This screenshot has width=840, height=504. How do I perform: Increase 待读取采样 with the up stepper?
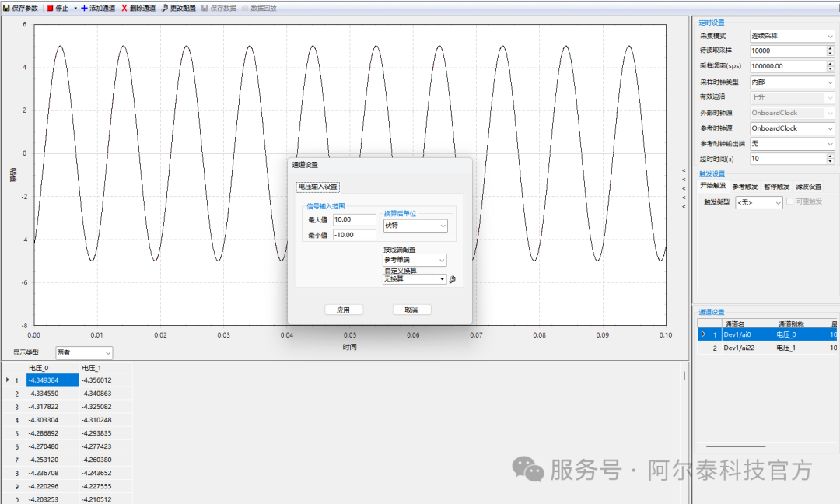point(830,48)
